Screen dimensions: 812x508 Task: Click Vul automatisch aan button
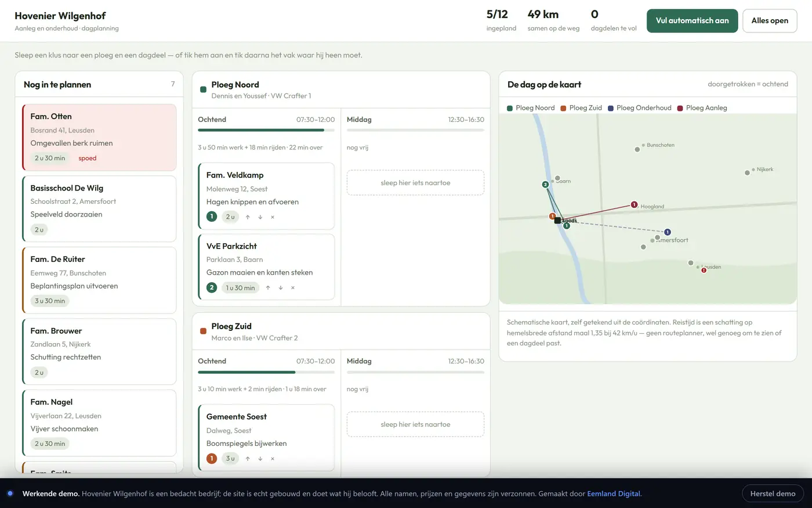click(693, 21)
